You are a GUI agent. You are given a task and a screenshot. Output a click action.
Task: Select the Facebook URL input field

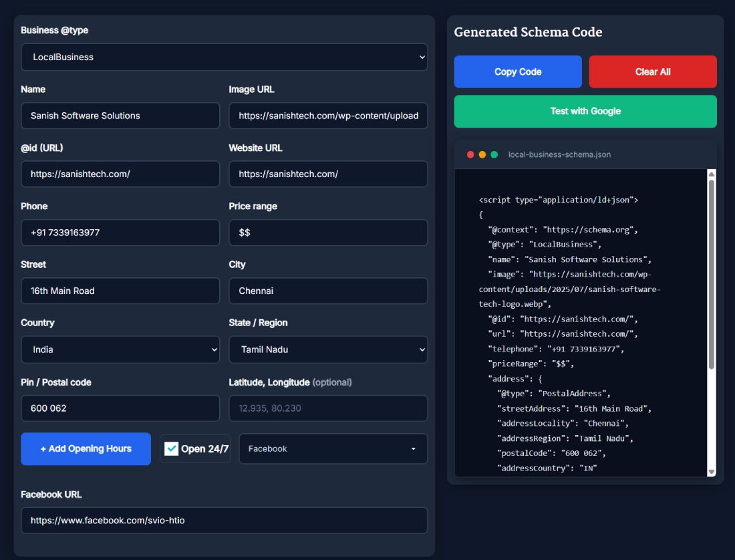[225, 521]
